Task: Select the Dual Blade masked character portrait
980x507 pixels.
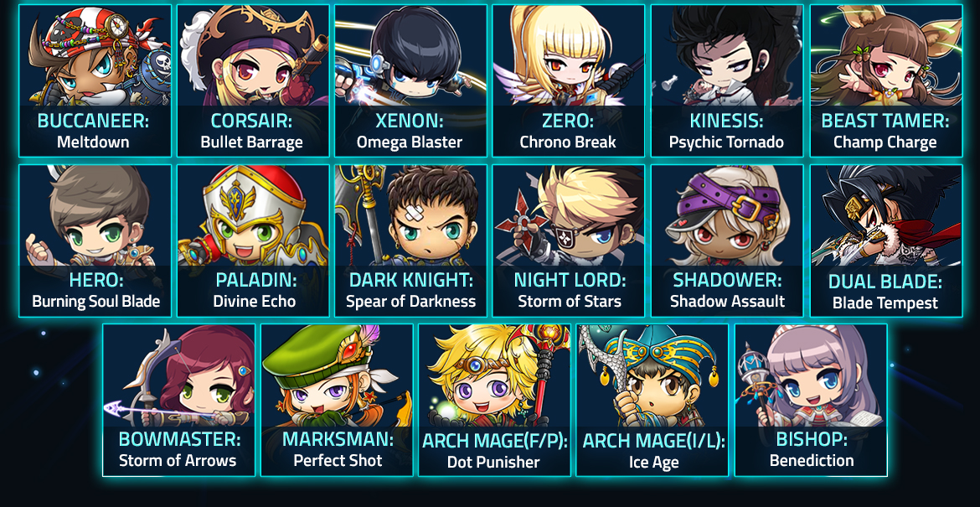Action: point(886,215)
